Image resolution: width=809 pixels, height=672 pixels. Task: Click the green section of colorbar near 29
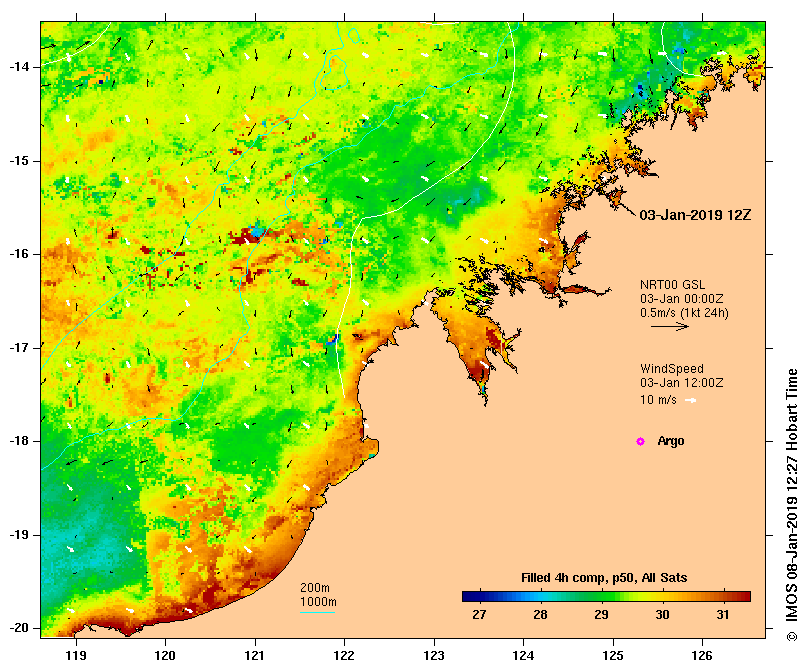coord(601,597)
